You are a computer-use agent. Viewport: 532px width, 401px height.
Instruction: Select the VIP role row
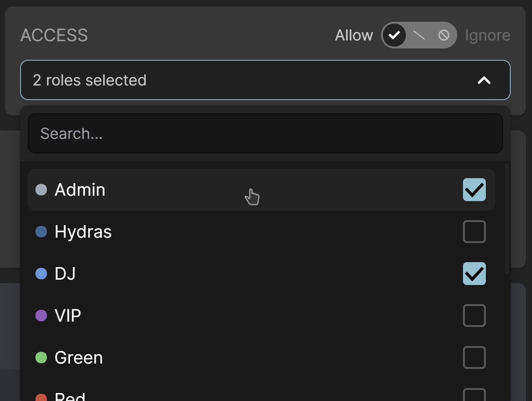click(229, 316)
